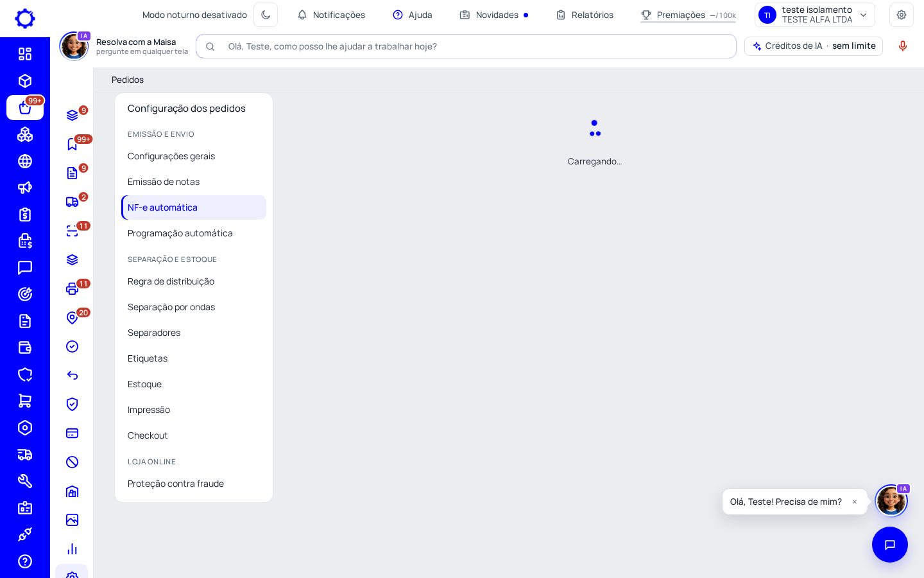Open delivery truck icon with badge 2
924x578 pixels.
tap(73, 202)
